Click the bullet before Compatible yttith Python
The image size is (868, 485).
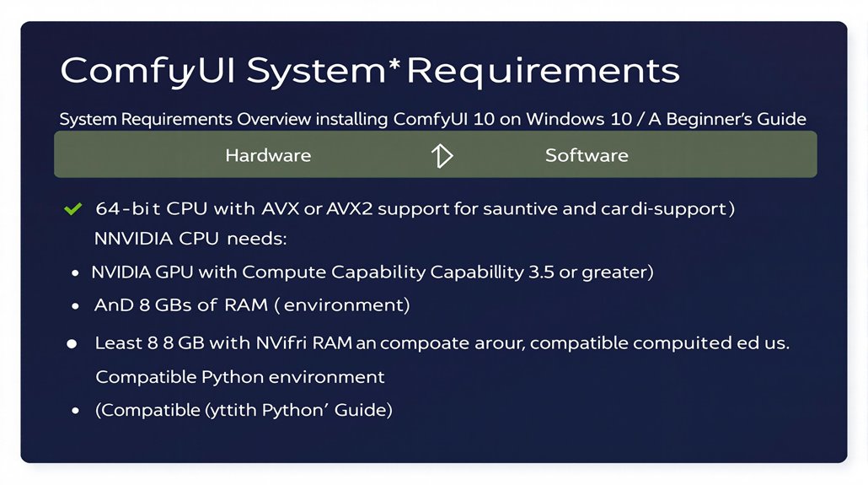pyautogui.click(x=75, y=411)
